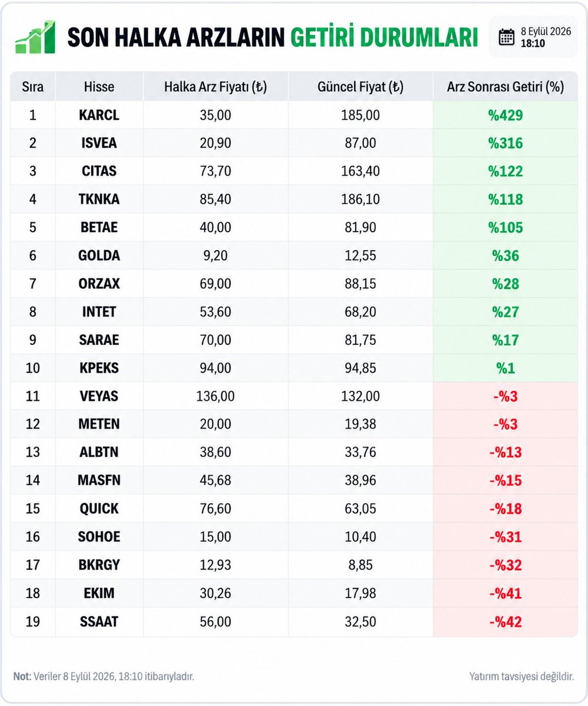Click the %429 return value for KARCL

[x=506, y=115]
